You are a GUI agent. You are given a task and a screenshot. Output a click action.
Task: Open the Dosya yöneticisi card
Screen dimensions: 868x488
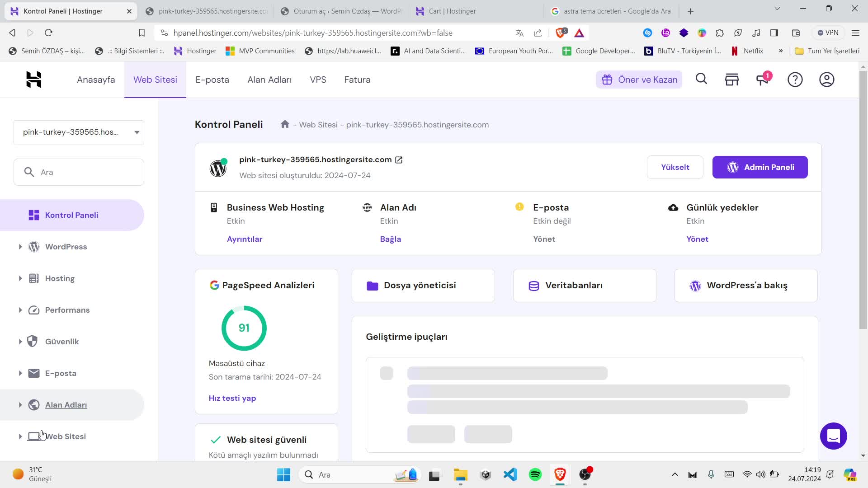pyautogui.click(x=423, y=286)
